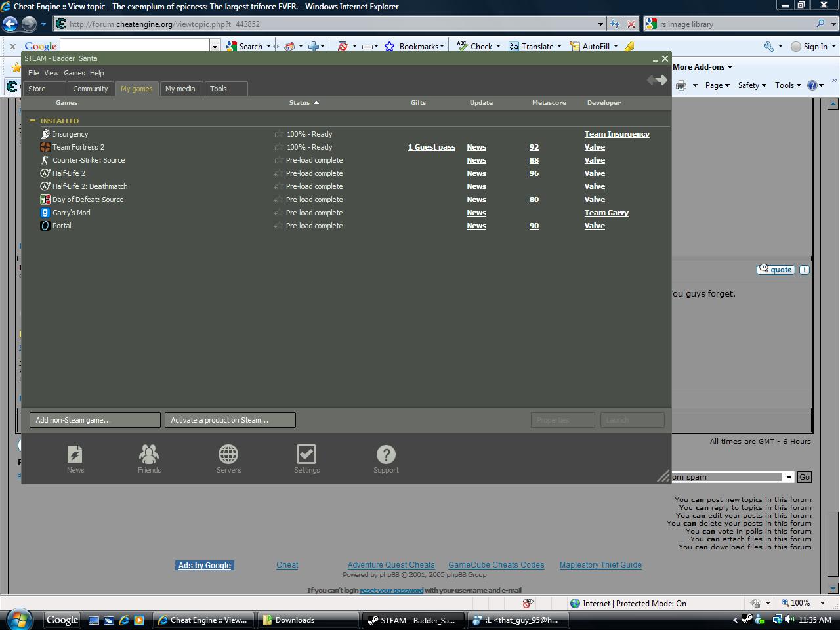Click the Internet Explorer refresh icon
Image resolution: width=840 pixels, height=630 pixels.
pos(615,24)
